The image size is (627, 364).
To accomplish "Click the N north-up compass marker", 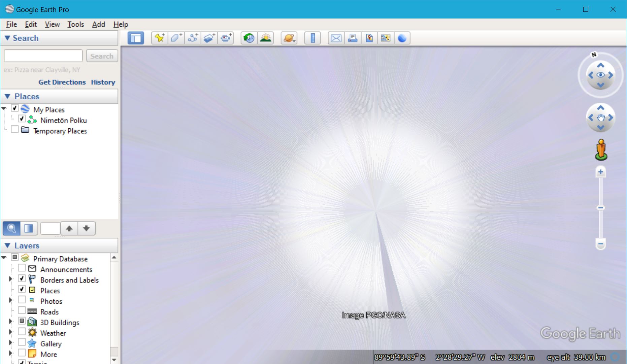I will tap(594, 54).
